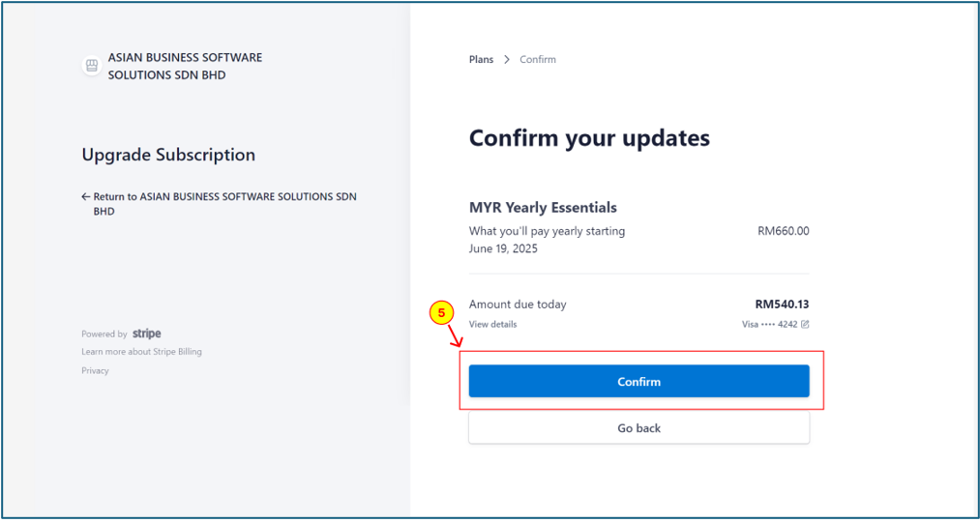The image size is (980, 523).
Task: Click the Visa •••• 4242 payment method
Action: point(769,324)
